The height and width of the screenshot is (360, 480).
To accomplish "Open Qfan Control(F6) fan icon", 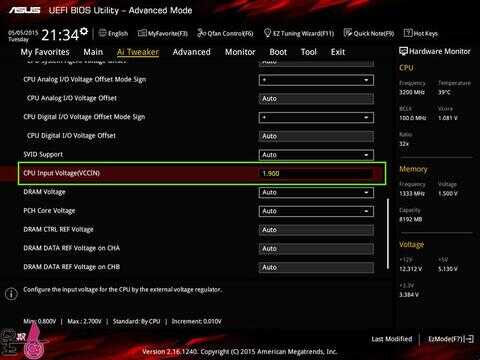I will pyautogui.click(x=201, y=33).
